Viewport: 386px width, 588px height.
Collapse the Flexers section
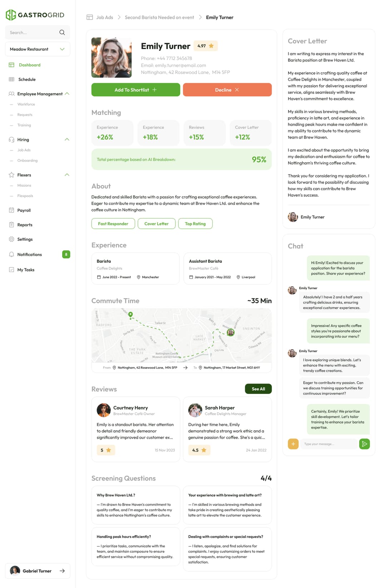pos(67,175)
